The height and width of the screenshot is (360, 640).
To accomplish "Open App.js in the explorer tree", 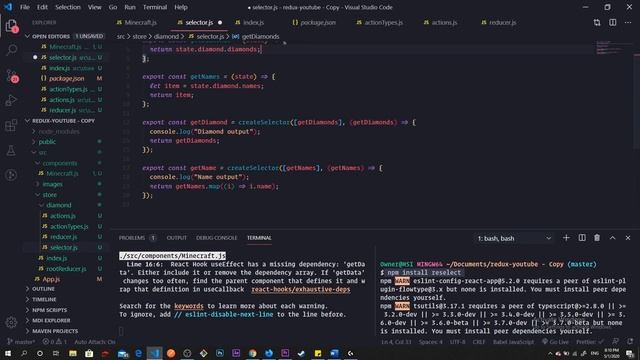I will click(51, 279).
